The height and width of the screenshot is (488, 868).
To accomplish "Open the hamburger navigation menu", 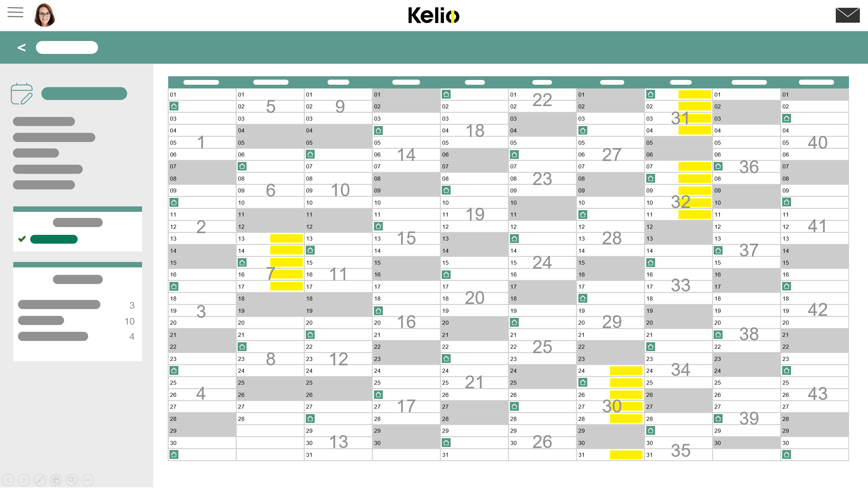I will (15, 13).
